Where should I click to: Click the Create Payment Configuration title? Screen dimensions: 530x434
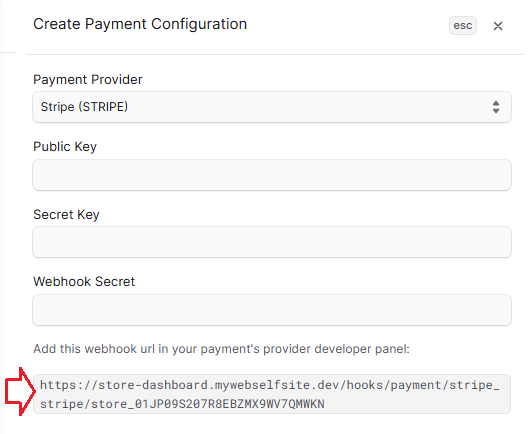point(140,24)
